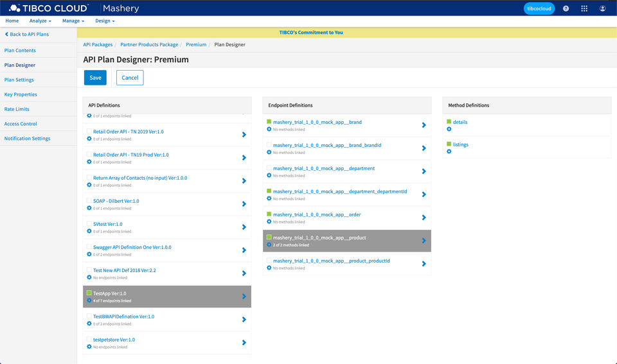This screenshot has width=617, height=364.
Task: Click the green square beside the details method
Action: 449,122
